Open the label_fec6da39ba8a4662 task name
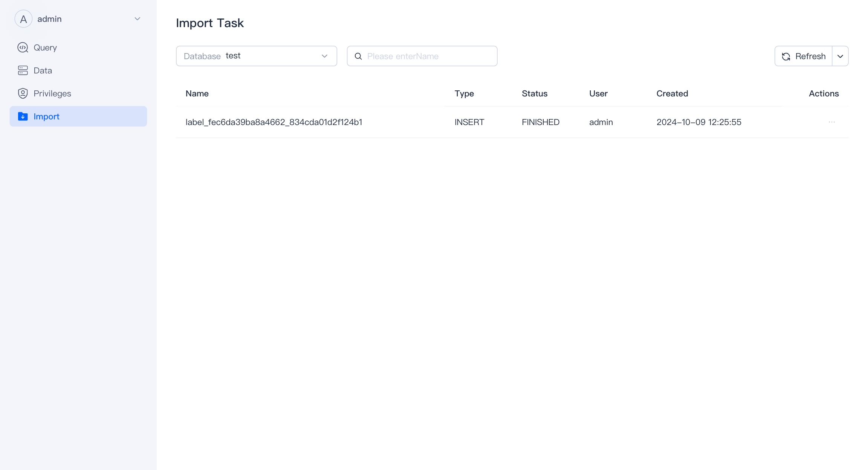The image size is (868, 470). coord(274,122)
